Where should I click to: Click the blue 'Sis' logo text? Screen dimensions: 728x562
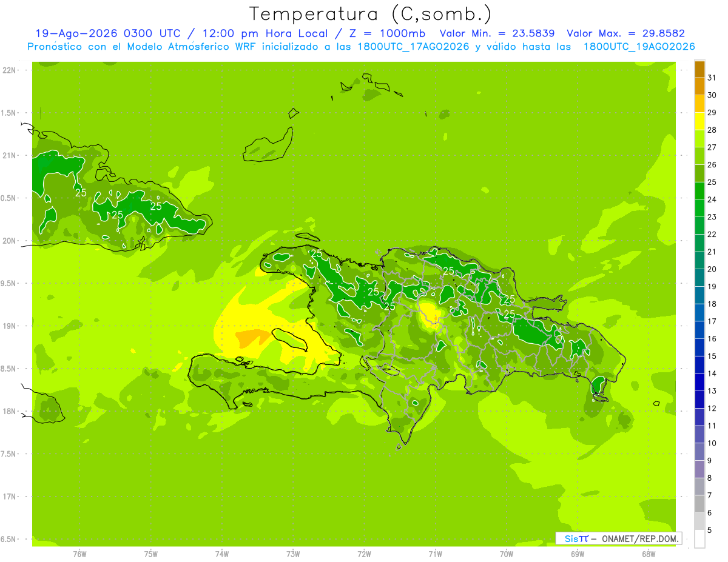pos(571,538)
